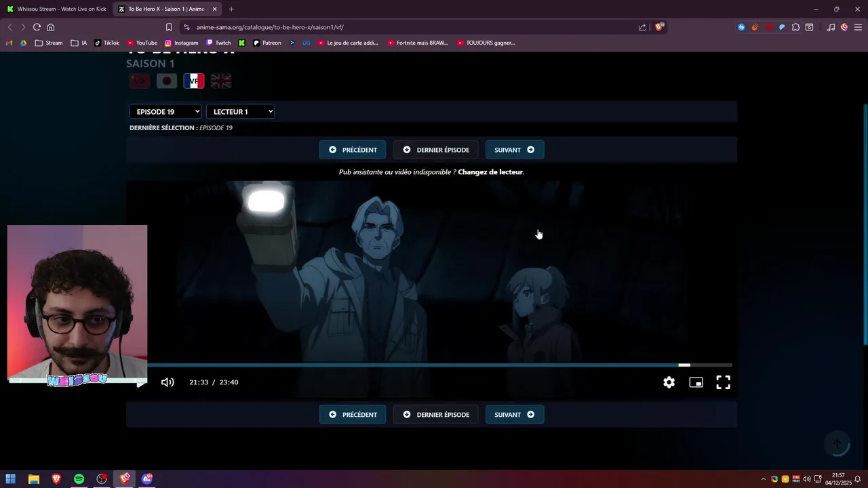Open the notifications bell
The width and height of the screenshot is (868, 488).
pos(858,479)
